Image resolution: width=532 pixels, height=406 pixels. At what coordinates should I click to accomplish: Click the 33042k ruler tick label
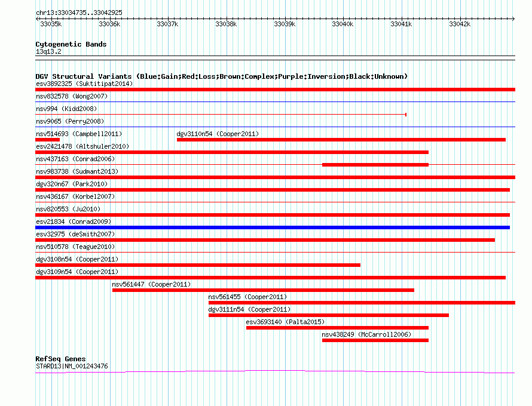click(x=460, y=24)
